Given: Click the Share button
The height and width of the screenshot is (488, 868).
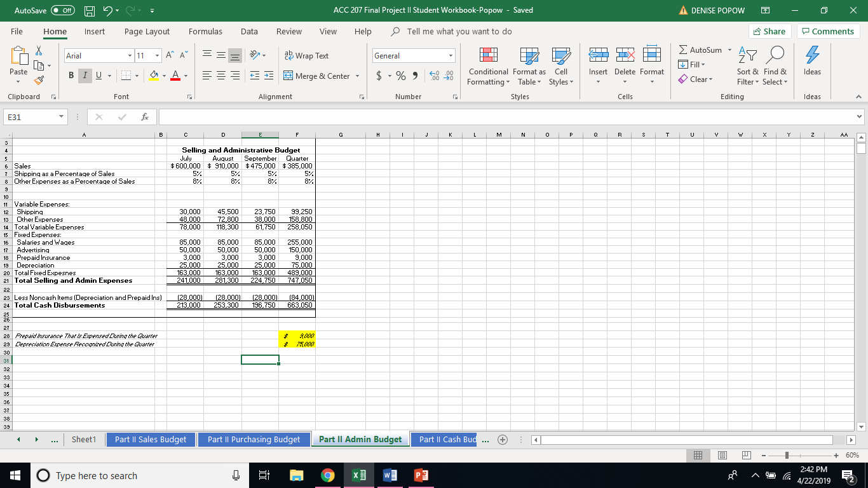Looking at the screenshot, I should click(x=769, y=30).
